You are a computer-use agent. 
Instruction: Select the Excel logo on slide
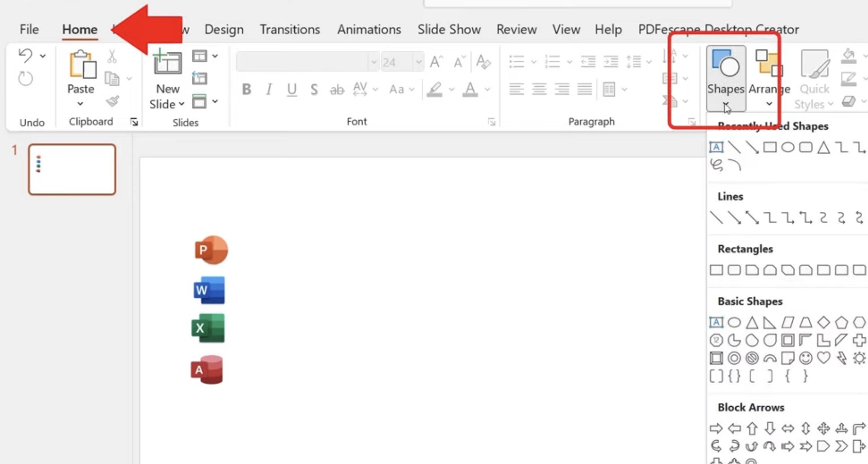(x=208, y=328)
